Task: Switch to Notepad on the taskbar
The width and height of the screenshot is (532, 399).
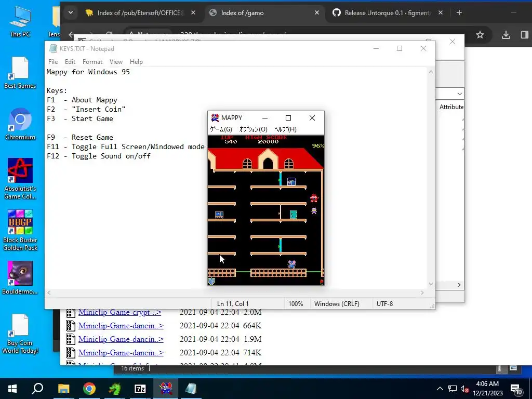Action: [x=191, y=389]
